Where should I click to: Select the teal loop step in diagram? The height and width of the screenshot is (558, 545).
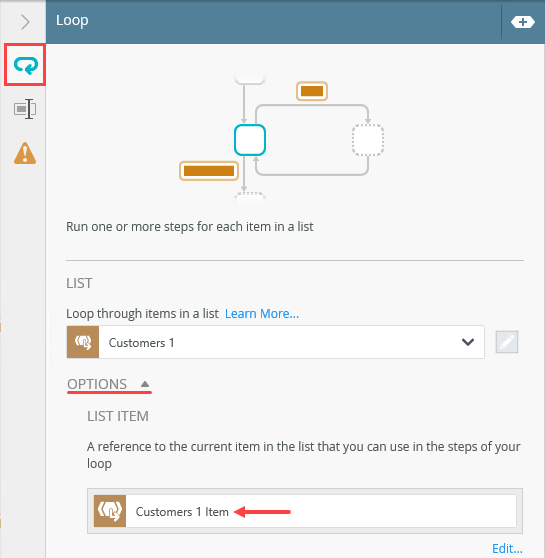[250, 140]
